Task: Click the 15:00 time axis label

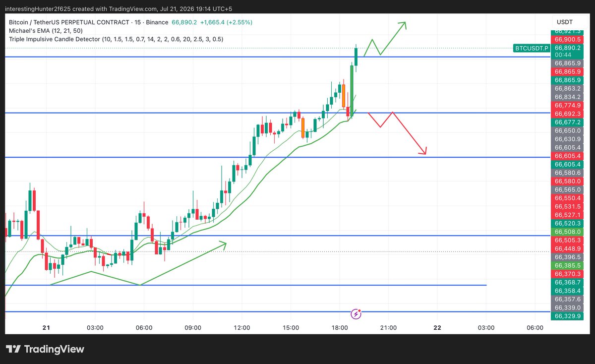Action: (x=291, y=328)
